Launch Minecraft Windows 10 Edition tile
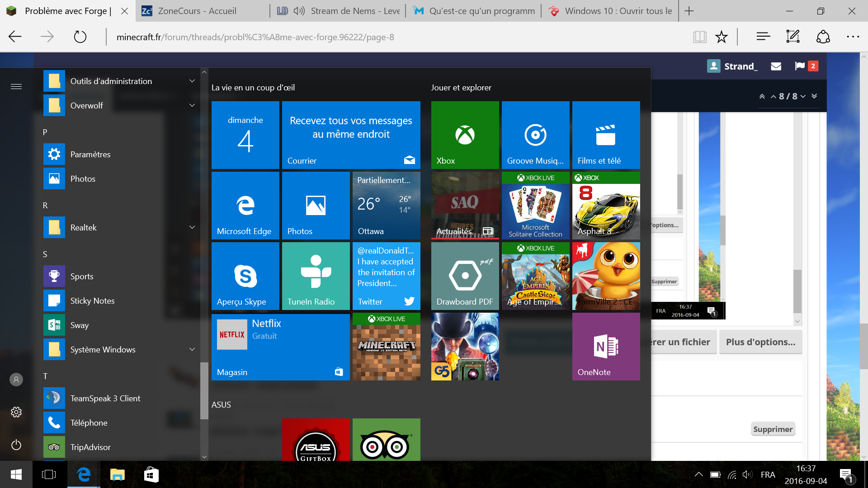Viewport: 868px width, 488px height. point(386,346)
